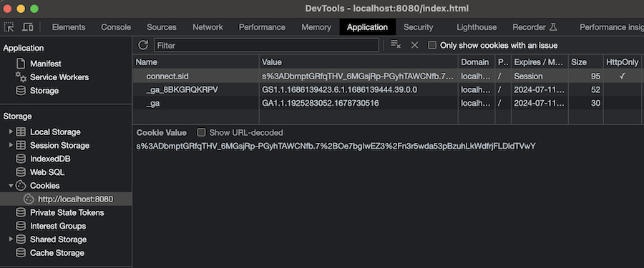Screen dimensions: 644x268
Task: Sort by the Value column header
Action: point(358,62)
